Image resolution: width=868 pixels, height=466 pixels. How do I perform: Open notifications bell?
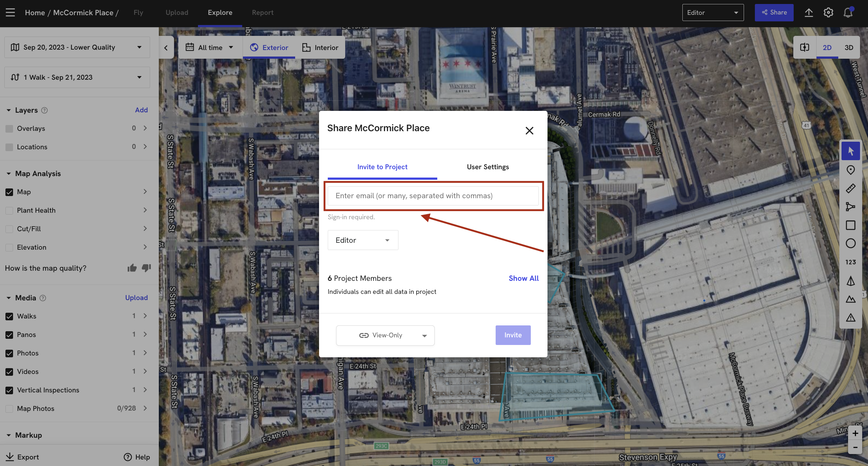(x=848, y=13)
